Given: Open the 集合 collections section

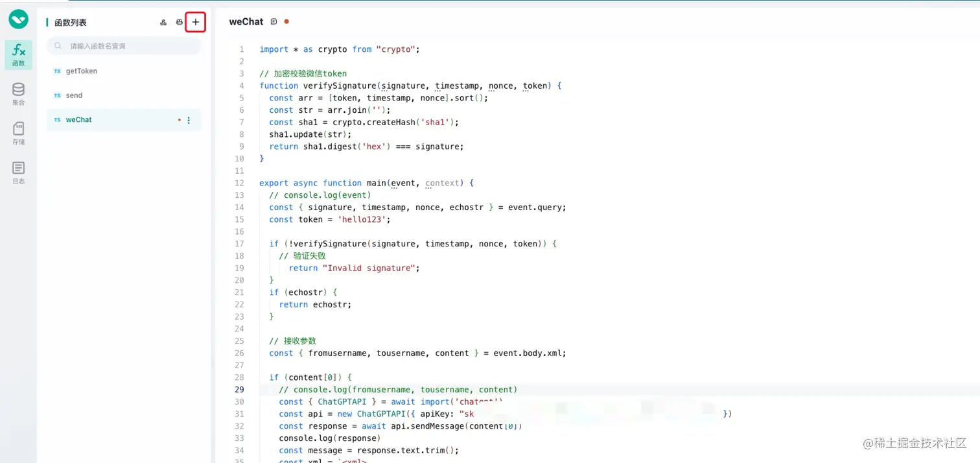Looking at the screenshot, I should (19, 94).
